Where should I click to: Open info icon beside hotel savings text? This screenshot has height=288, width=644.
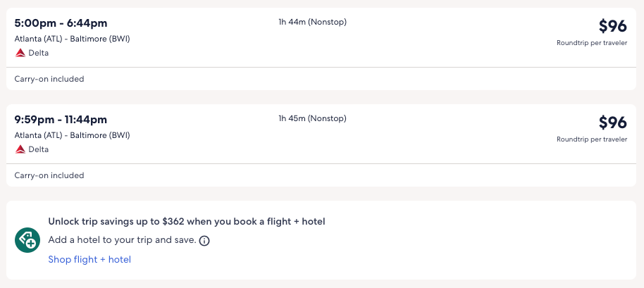[x=204, y=241]
